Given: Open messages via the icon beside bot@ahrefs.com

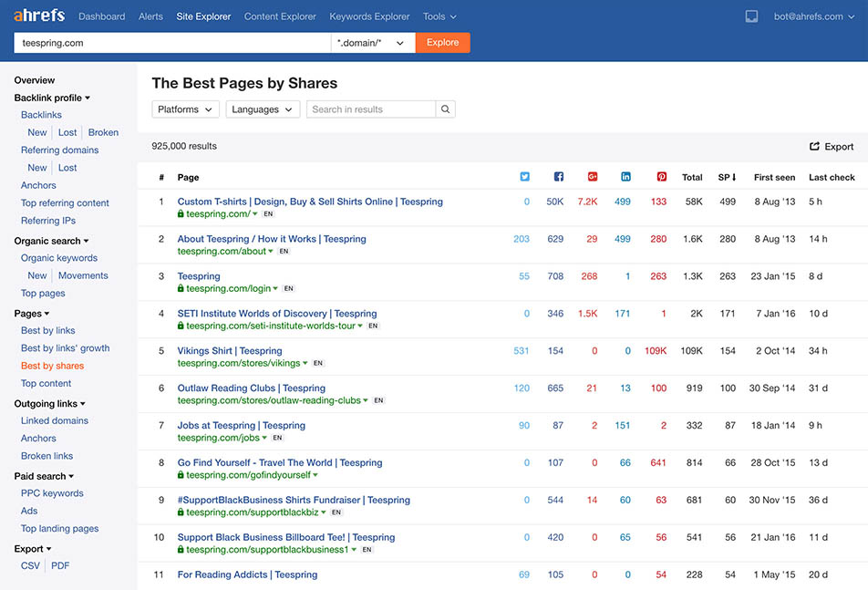Looking at the screenshot, I should tap(752, 15).
